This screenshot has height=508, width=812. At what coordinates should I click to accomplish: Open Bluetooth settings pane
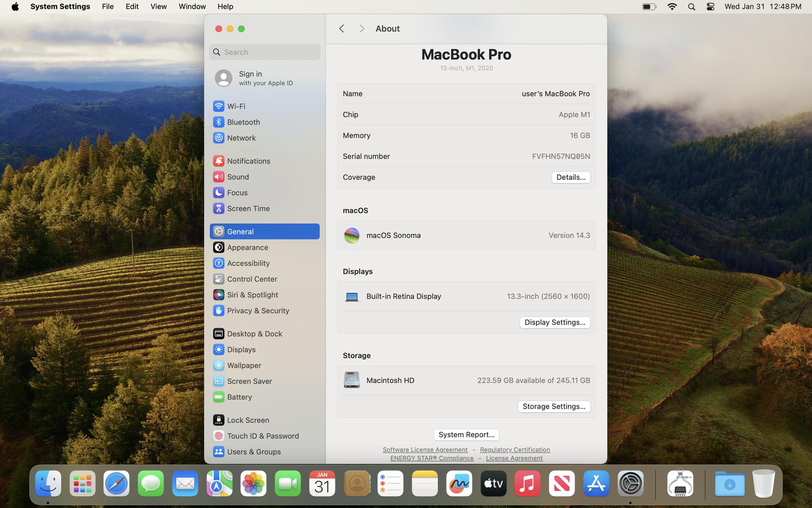click(265, 122)
